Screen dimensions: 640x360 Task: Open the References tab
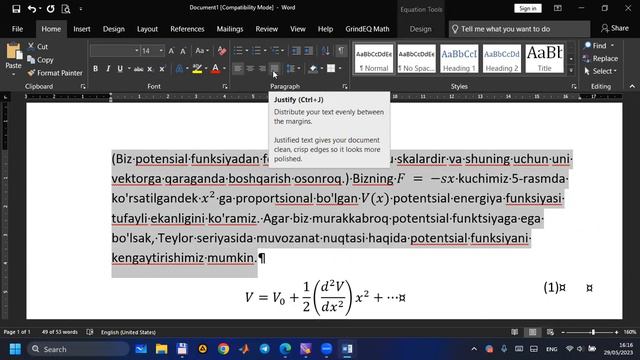pos(187,29)
